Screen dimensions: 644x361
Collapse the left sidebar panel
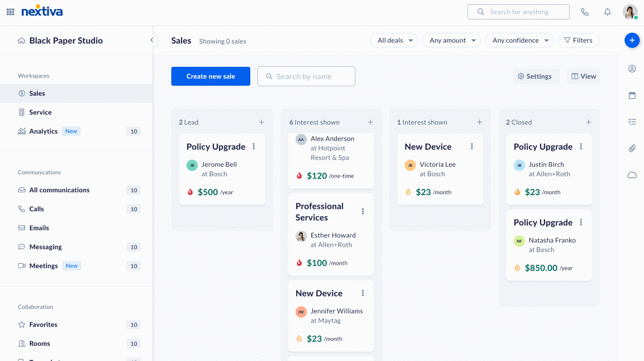pos(151,40)
